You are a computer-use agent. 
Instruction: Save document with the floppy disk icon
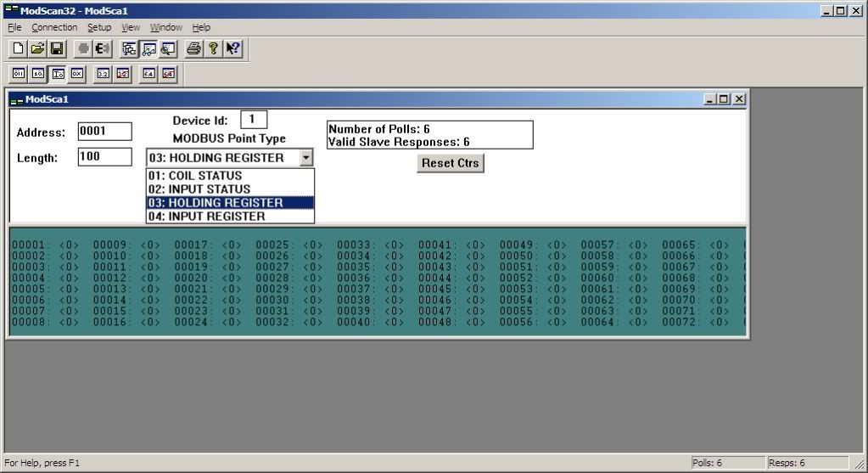[57, 48]
